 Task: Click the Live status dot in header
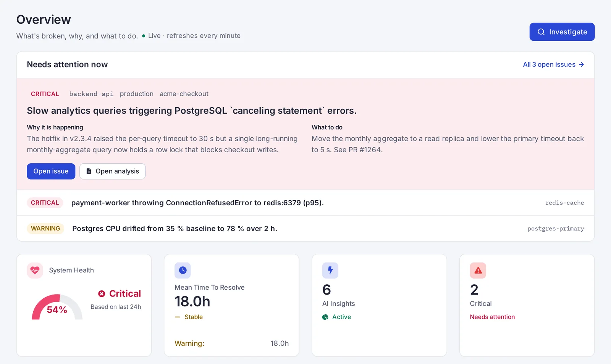click(144, 36)
